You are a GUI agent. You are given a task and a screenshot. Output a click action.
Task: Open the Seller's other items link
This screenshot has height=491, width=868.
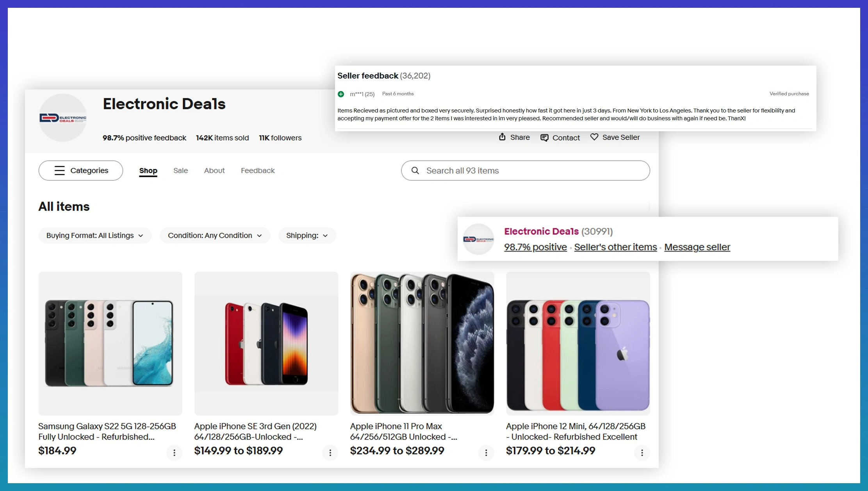(615, 247)
